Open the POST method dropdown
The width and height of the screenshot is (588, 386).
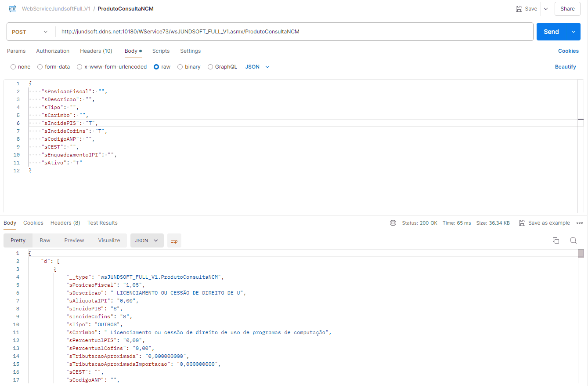30,32
